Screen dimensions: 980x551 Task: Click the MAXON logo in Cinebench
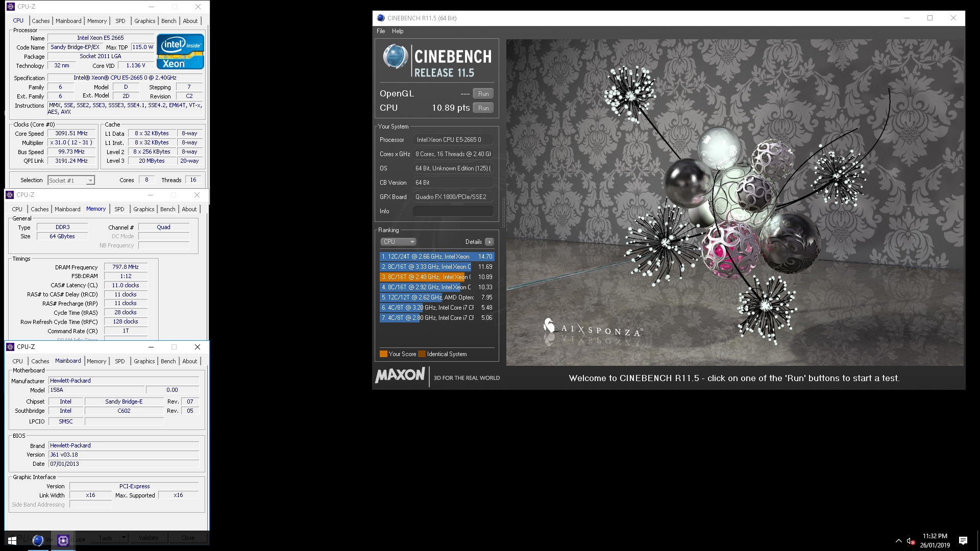point(400,375)
